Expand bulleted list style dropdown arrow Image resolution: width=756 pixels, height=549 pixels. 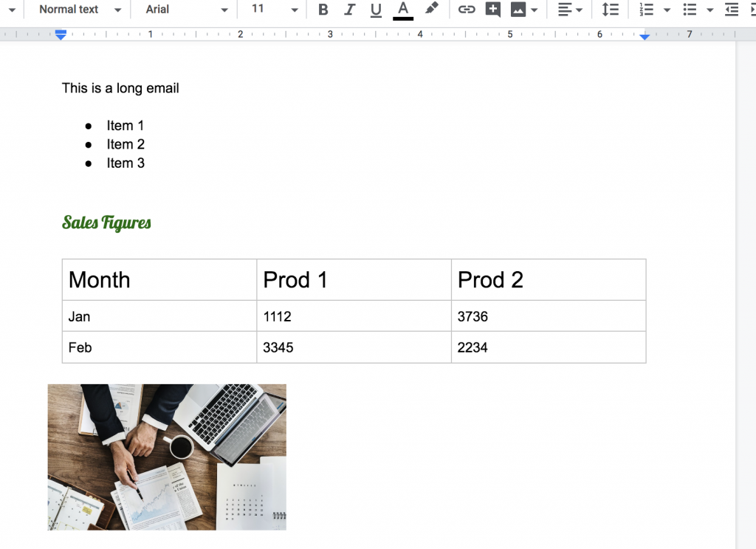710,10
